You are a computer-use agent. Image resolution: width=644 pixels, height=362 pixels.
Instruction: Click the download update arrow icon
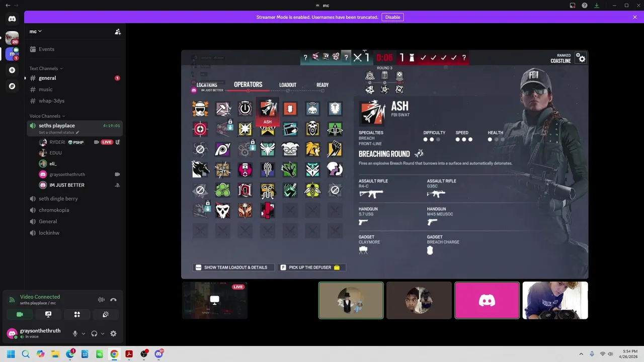click(x=597, y=6)
